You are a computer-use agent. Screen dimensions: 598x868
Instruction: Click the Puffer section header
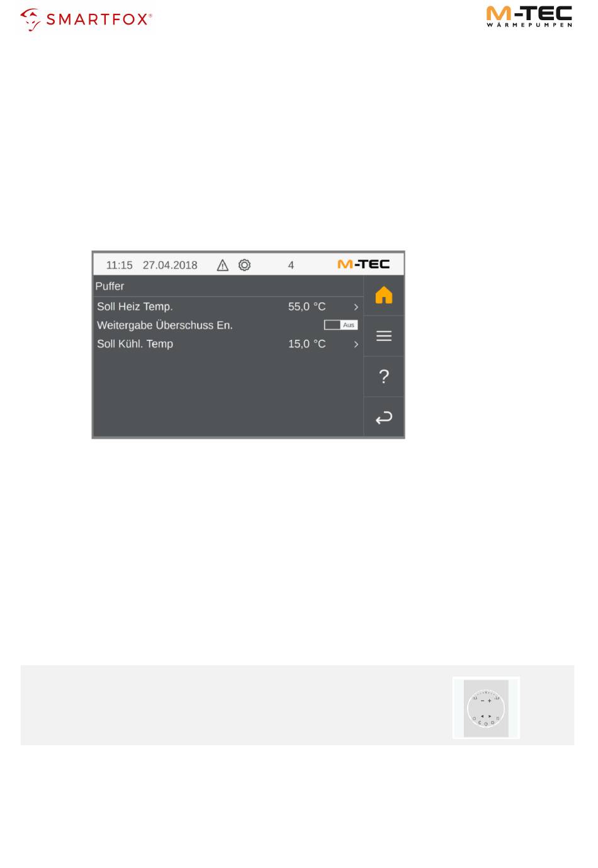(110, 286)
